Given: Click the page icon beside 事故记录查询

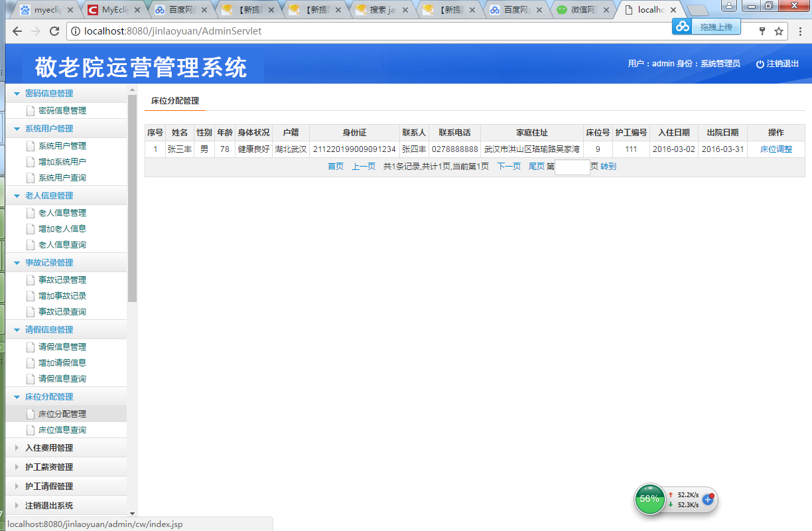Looking at the screenshot, I should 30,312.
